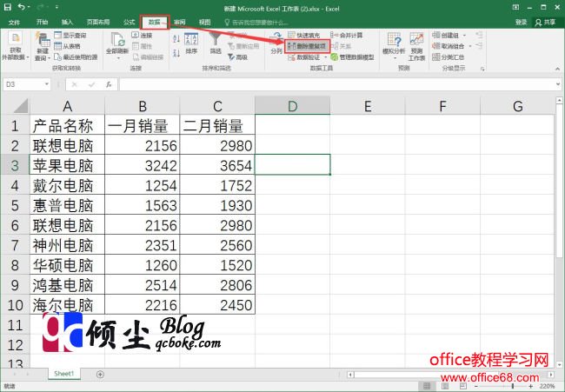565x392 pixels.
Task: Click the Tell Me search box with lightbulb
Action: pos(256,23)
